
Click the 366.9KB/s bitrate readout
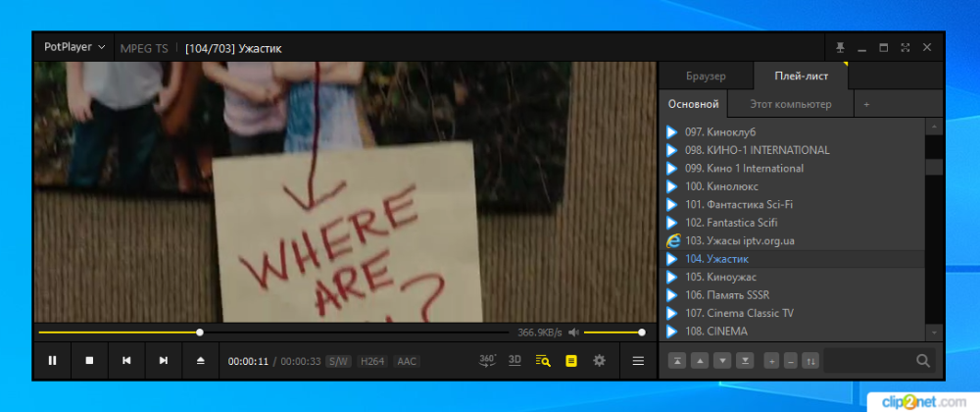click(540, 333)
